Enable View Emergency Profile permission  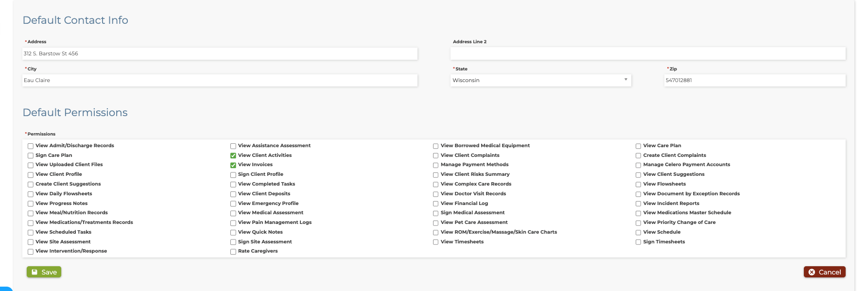[233, 204]
